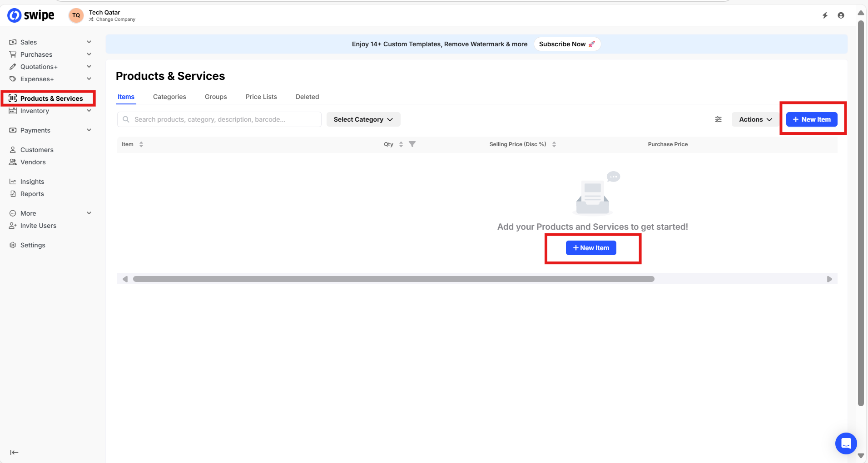Click the Qty filter funnel icon
This screenshot has height=463, width=868.
412,144
